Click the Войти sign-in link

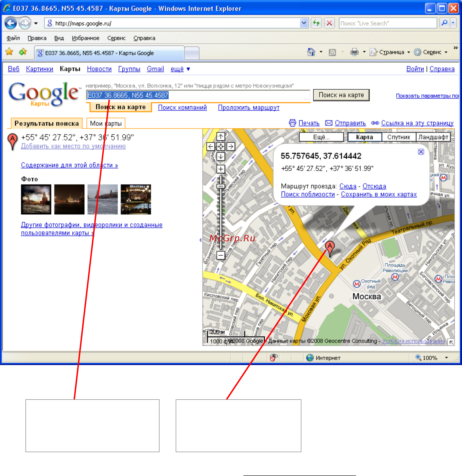pyautogui.click(x=415, y=69)
